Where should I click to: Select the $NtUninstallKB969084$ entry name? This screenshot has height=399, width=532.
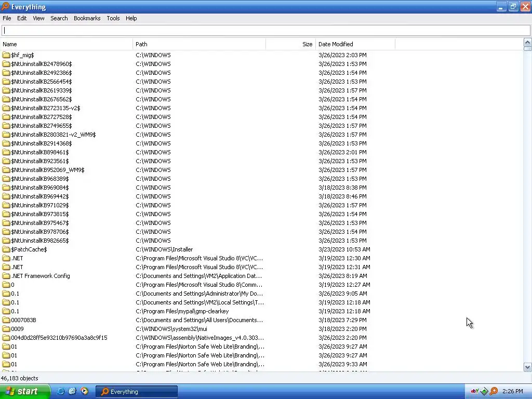click(x=39, y=188)
